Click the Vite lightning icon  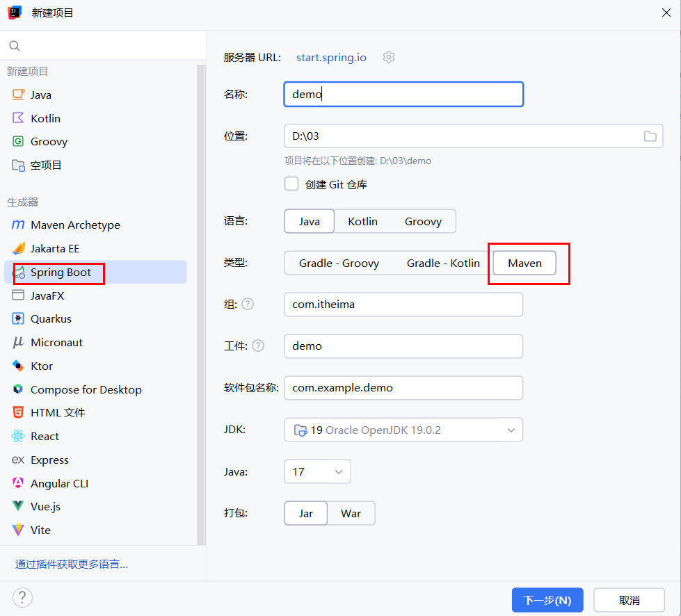coord(18,530)
